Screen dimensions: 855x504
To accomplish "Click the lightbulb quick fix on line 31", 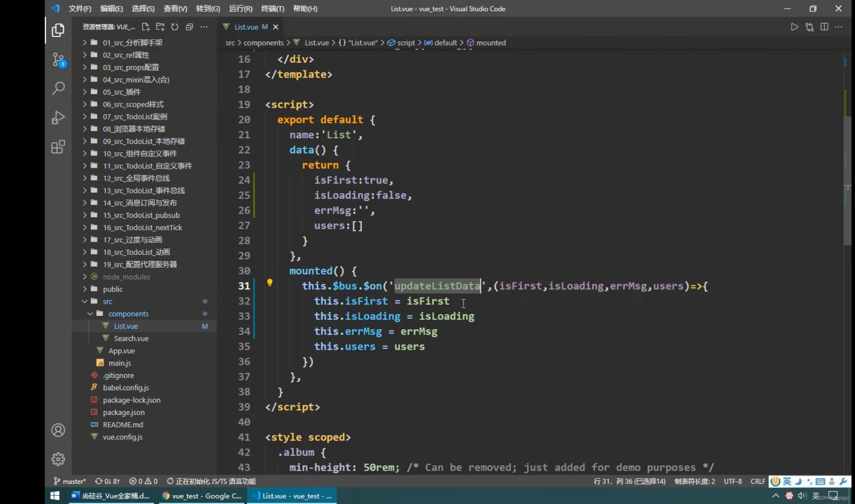I will tap(270, 283).
